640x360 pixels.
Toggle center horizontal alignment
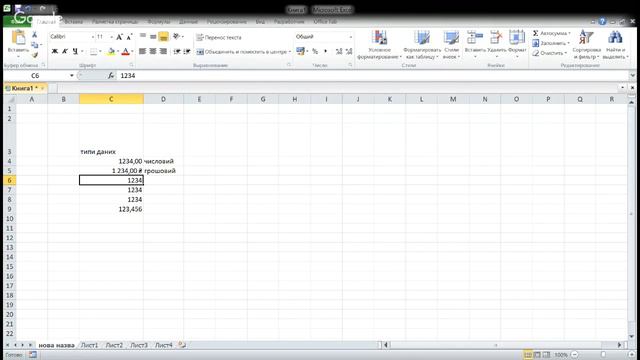(153, 51)
